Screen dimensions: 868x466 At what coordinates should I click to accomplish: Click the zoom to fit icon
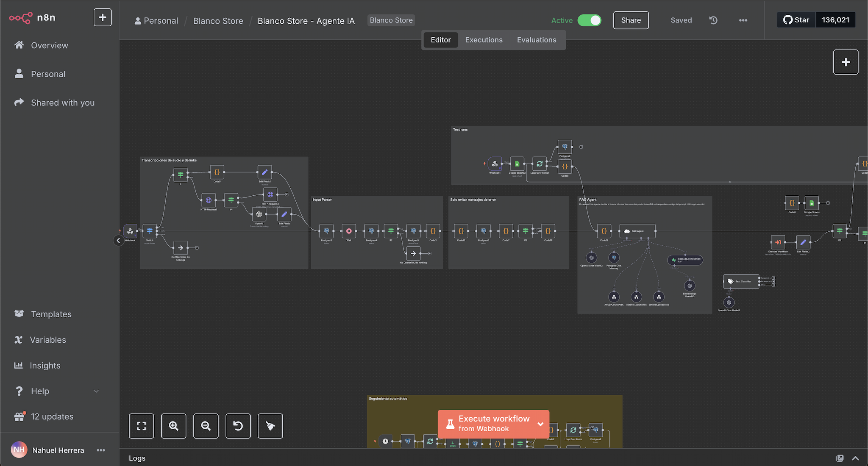pos(142,426)
